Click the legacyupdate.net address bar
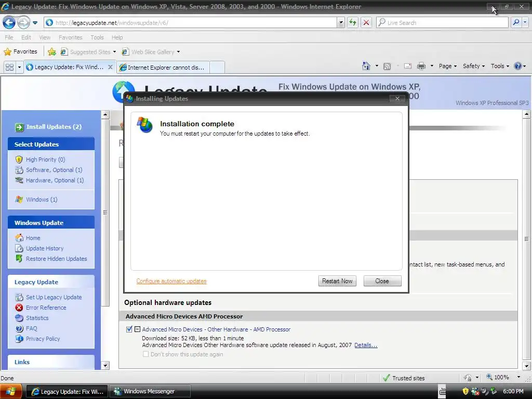The height and width of the screenshot is (399, 532). click(x=191, y=23)
